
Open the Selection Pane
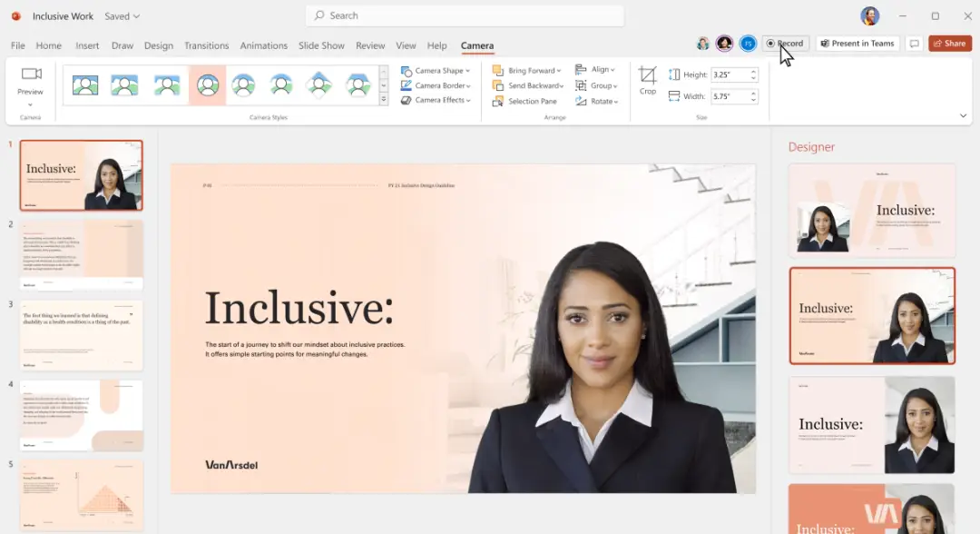click(526, 101)
